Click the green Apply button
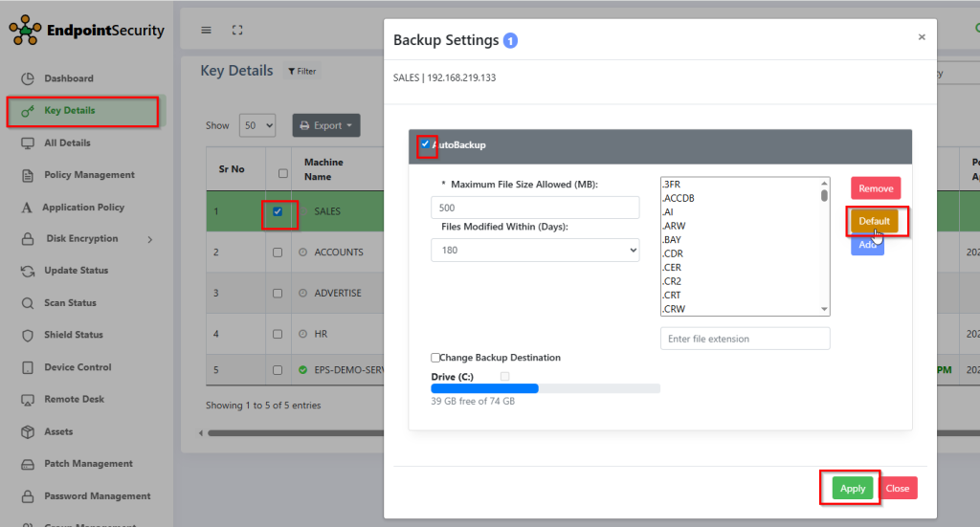980x527 pixels. (x=852, y=488)
